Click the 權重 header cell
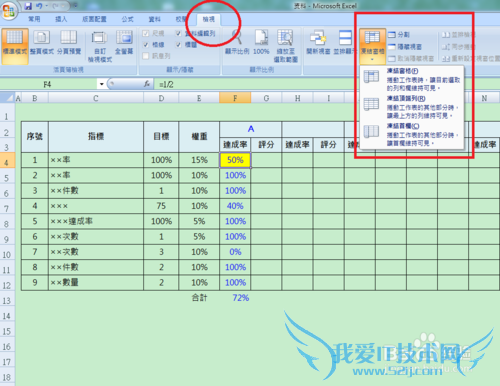This screenshot has height=386, width=500. 199,137
